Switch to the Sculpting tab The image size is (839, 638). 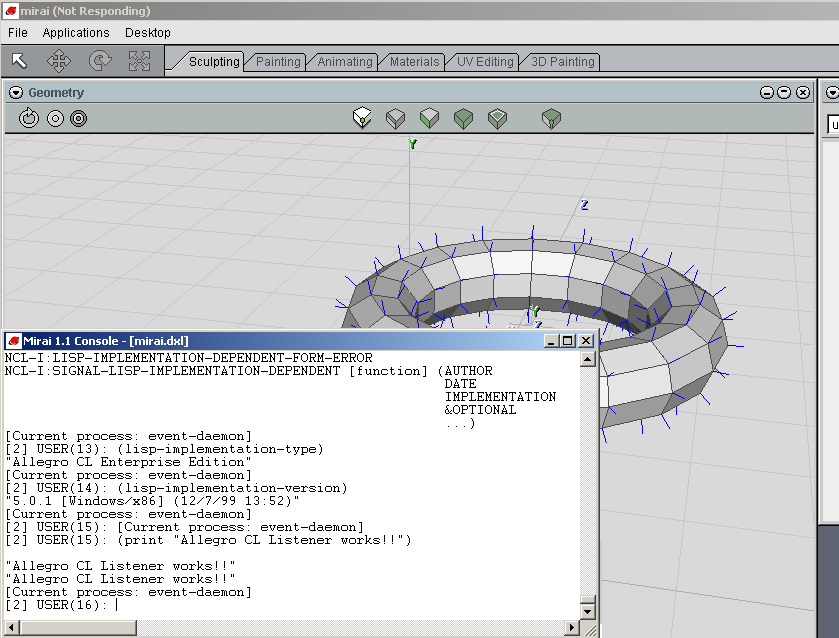tap(213, 62)
